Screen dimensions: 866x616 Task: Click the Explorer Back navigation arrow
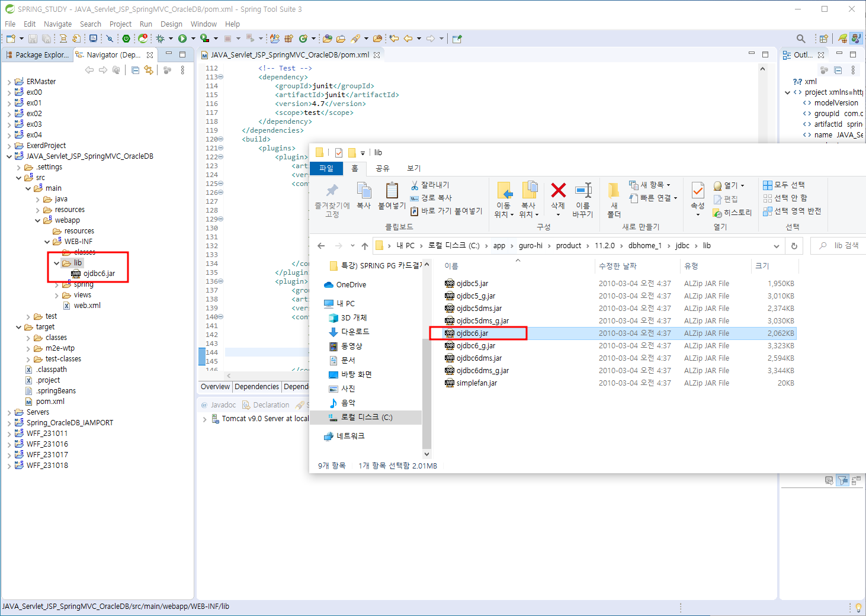tap(321, 246)
